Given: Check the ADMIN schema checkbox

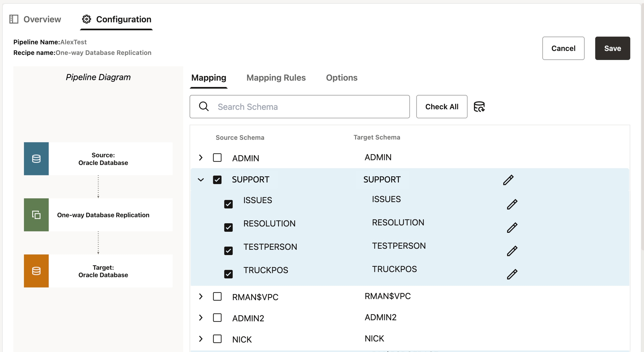Looking at the screenshot, I should coord(217,158).
